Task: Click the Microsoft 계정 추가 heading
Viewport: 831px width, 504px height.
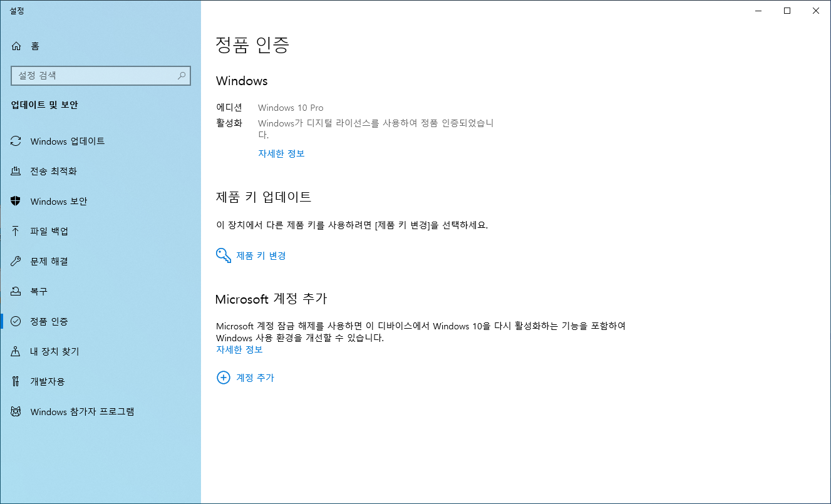Action: pyautogui.click(x=271, y=299)
